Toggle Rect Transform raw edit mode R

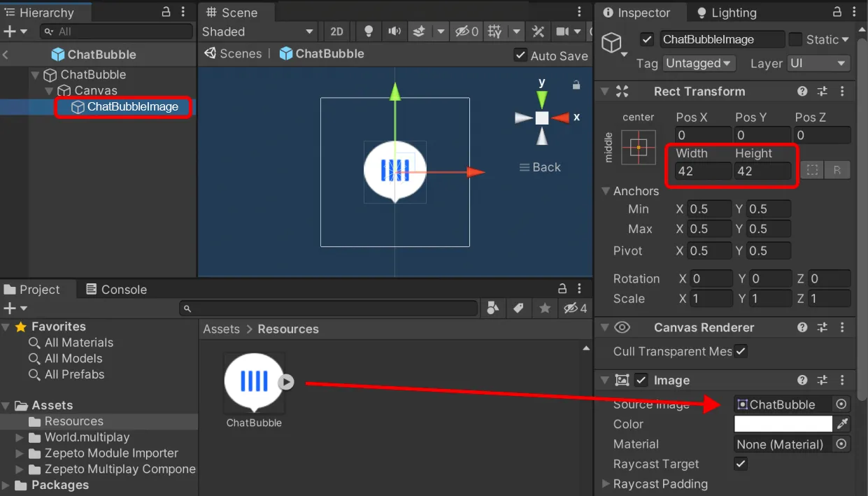pos(837,170)
